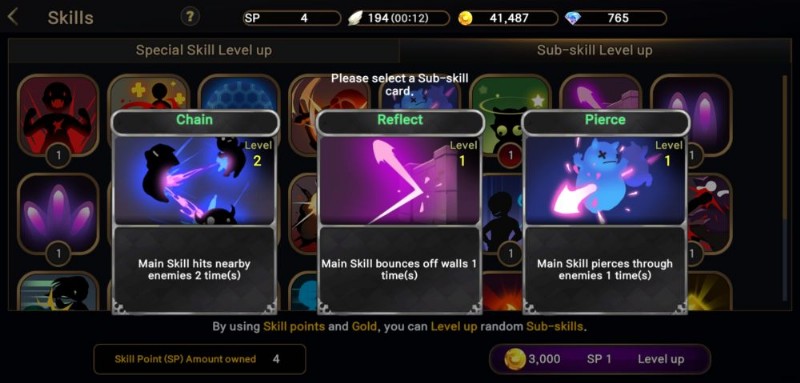Click the Chain card title label
Screen dimensions: 800x383
[195, 120]
